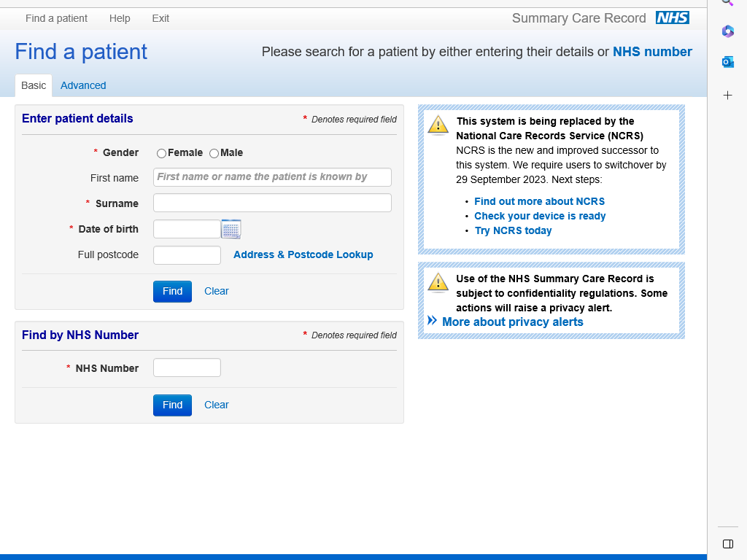
Task: Switch to the Advanced search tab
Action: tap(83, 86)
